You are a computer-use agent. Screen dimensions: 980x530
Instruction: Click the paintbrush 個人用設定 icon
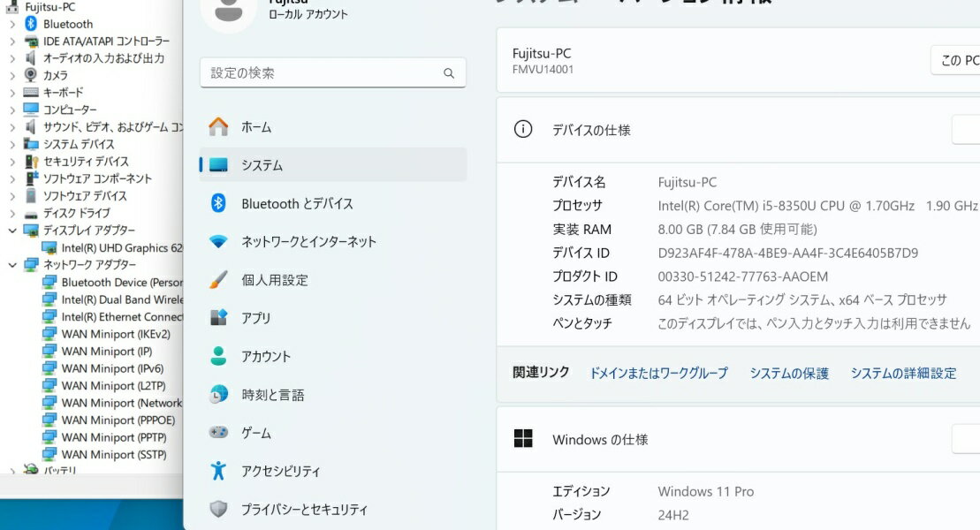point(218,280)
